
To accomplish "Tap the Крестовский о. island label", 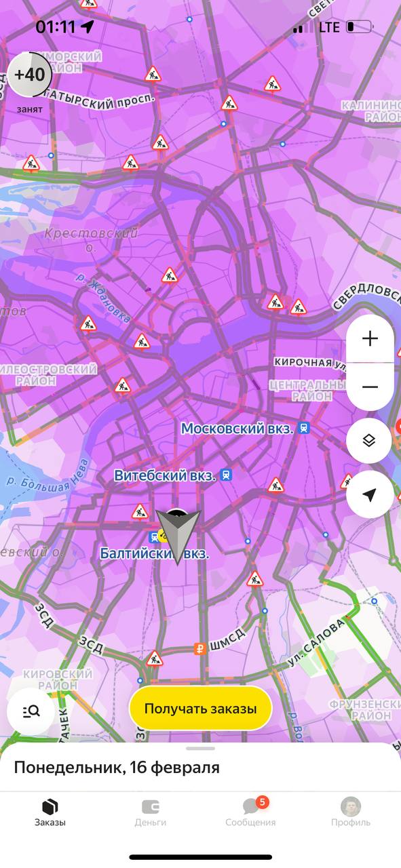I will (90, 240).
